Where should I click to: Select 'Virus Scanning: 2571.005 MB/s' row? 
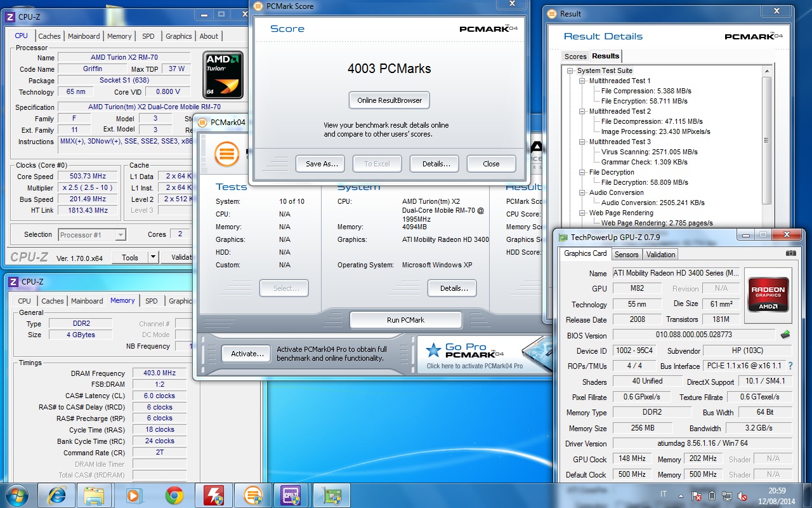click(649, 152)
